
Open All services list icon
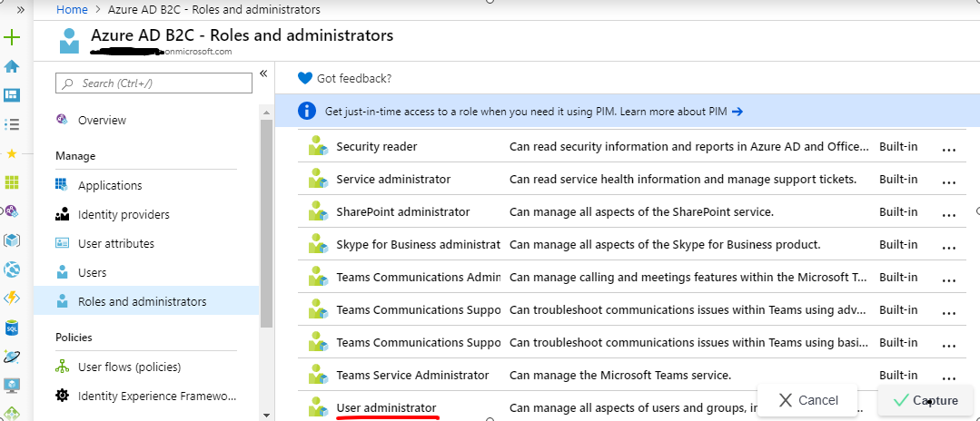coord(12,124)
